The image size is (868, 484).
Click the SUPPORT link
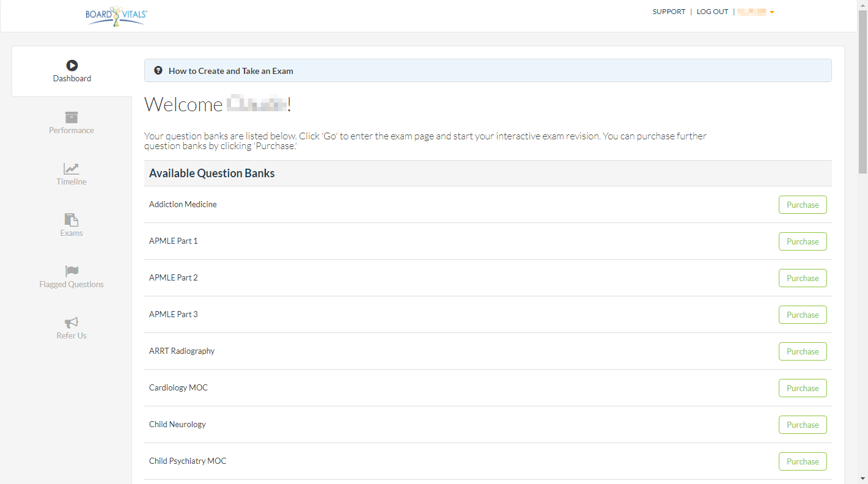669,12
